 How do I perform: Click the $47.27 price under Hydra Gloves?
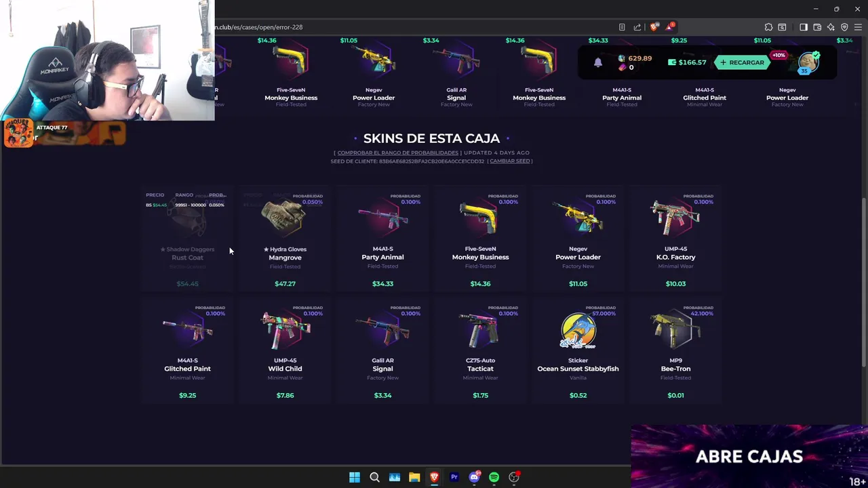coord(285,284)
